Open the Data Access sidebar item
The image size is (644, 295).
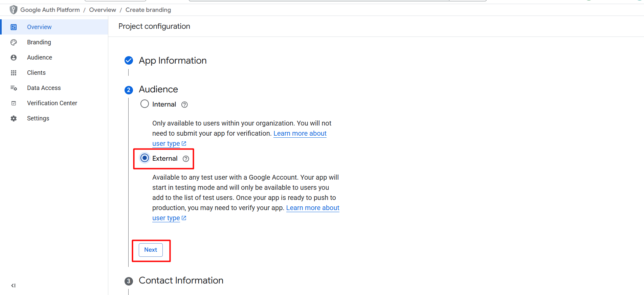[54, 88]
